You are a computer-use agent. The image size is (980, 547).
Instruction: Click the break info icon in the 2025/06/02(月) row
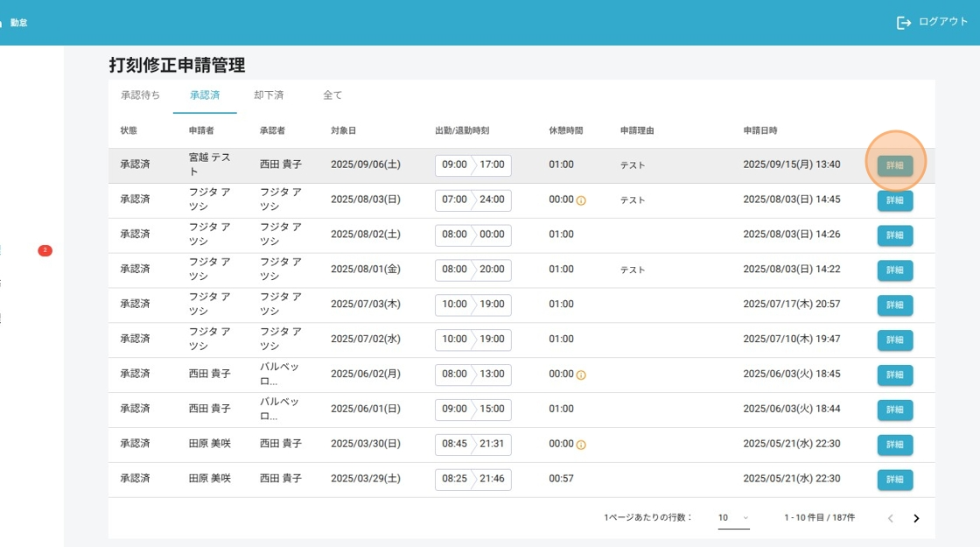pos(581,375)
